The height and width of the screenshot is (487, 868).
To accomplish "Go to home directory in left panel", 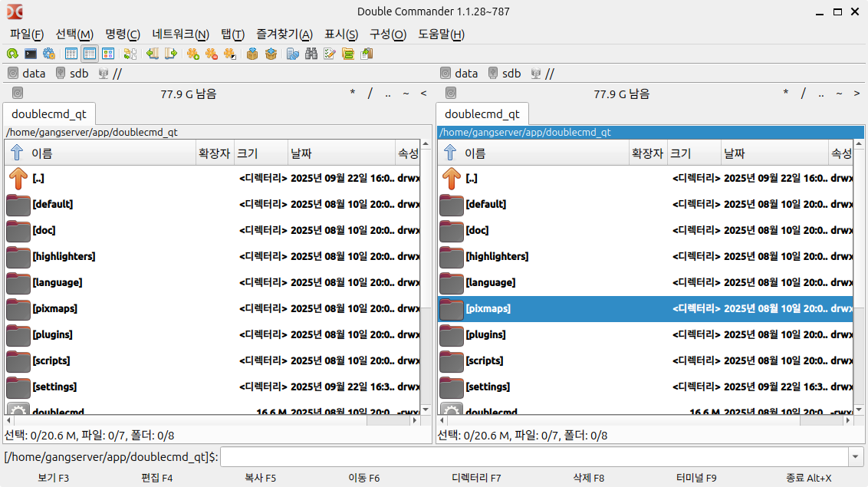I will [406, 94].
